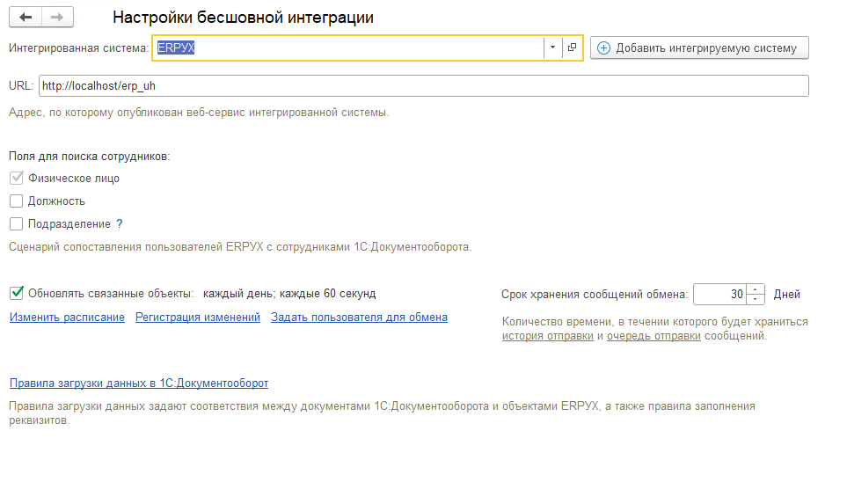Open the история отправки link
Screen dimensions: 847x504
[548, 336]
